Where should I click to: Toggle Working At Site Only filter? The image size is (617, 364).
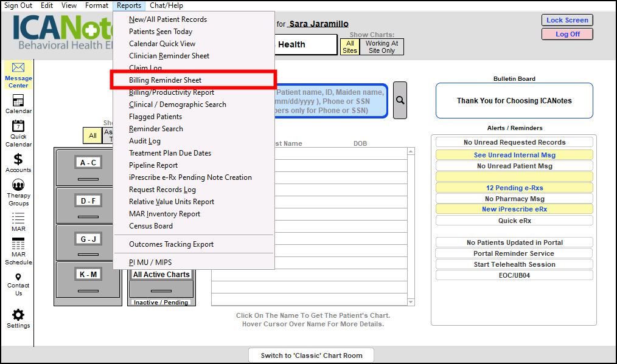click(x=382, y=47)
